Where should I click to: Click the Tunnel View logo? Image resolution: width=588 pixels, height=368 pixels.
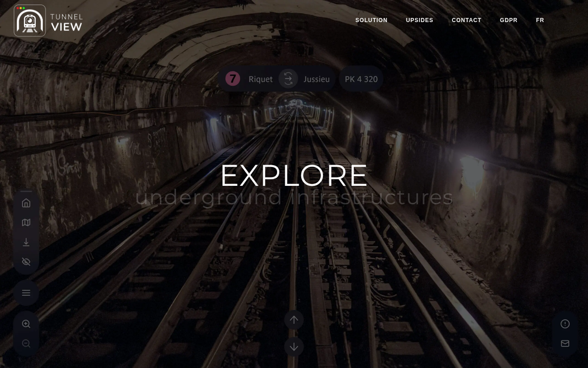[x=48, y=21]
